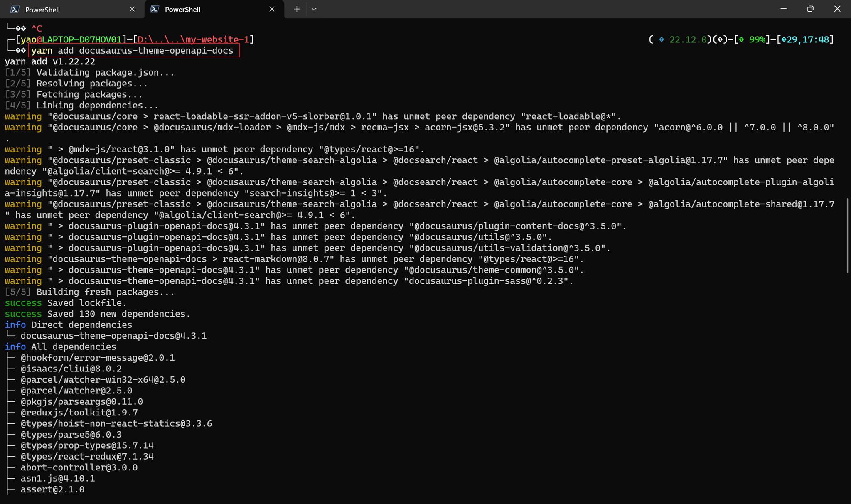
Task: Click the docusaurus-theme-openapi-docs@4.3.1 direct dependency line
Action: click(113, 336)
